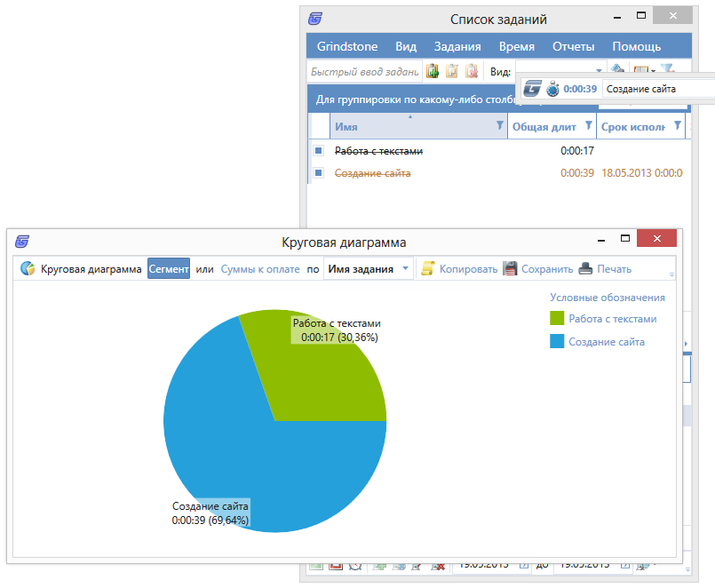Click Создание сайта legend label

607,342
